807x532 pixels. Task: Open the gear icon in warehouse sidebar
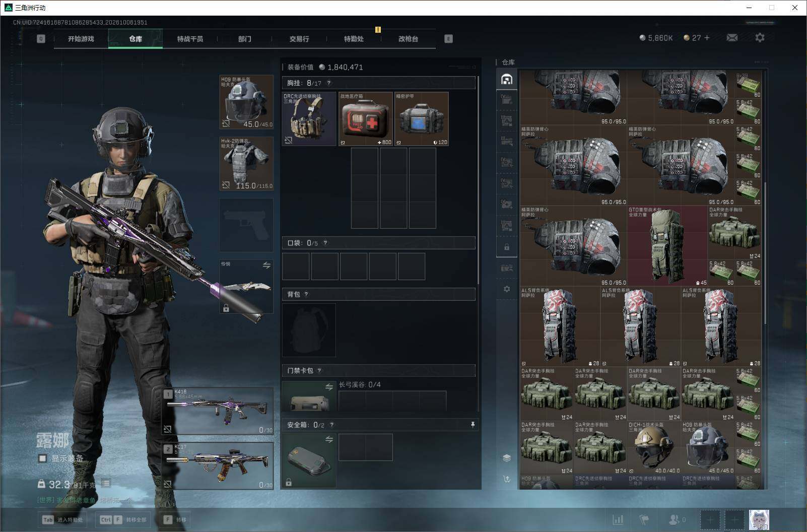point(507,289)
